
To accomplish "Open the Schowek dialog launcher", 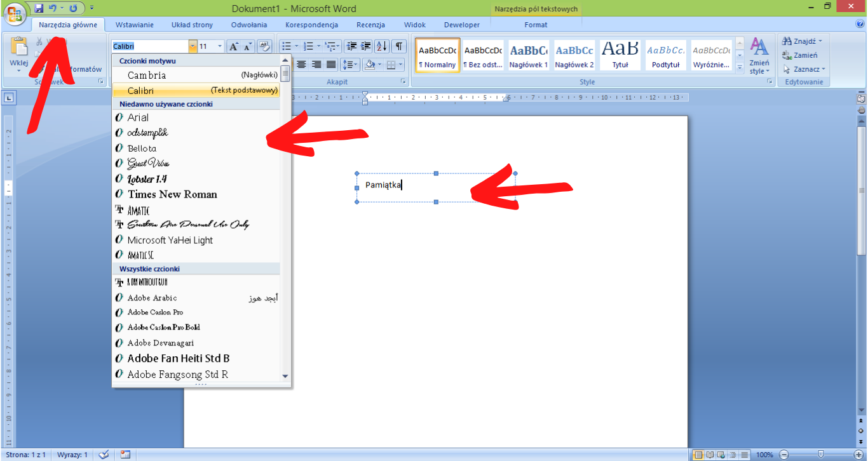I will [x=100, y=82].
